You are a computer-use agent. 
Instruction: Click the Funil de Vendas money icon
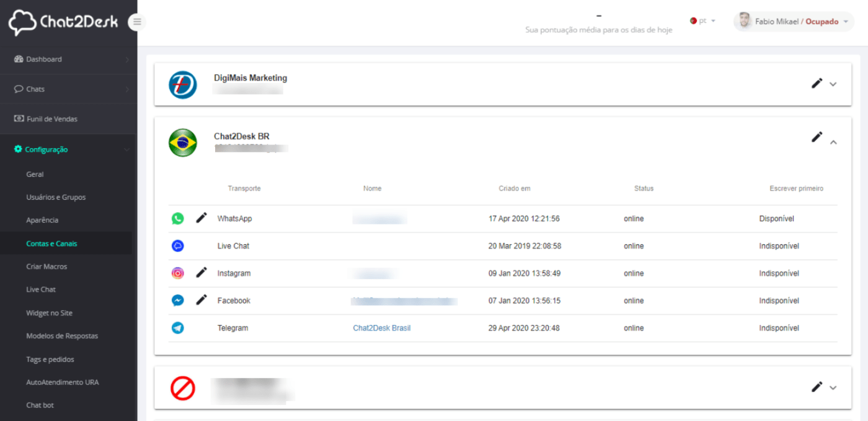[19, 119]
